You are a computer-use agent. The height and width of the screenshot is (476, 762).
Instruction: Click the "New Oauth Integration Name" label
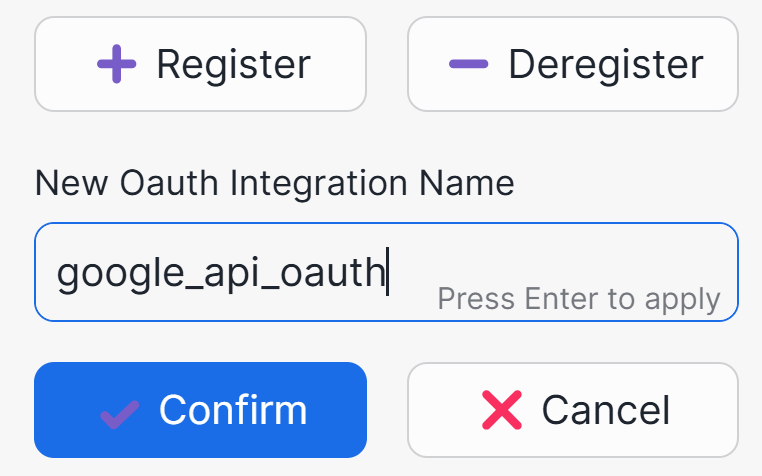(x=274, y=183)
